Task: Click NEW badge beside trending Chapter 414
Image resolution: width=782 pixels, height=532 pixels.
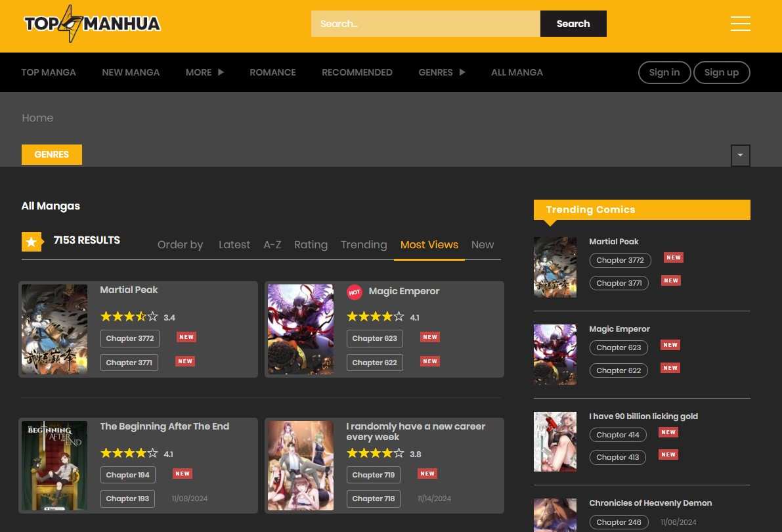Action: tap(668, 432)
